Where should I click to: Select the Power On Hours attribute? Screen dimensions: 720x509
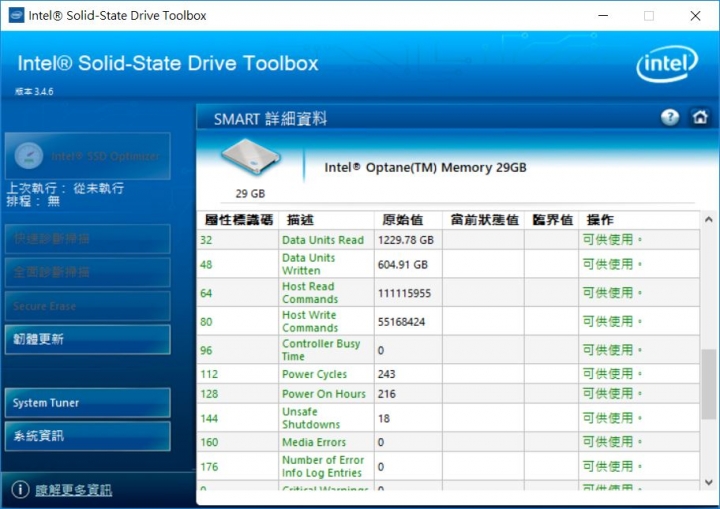click(x=324, y=394)
